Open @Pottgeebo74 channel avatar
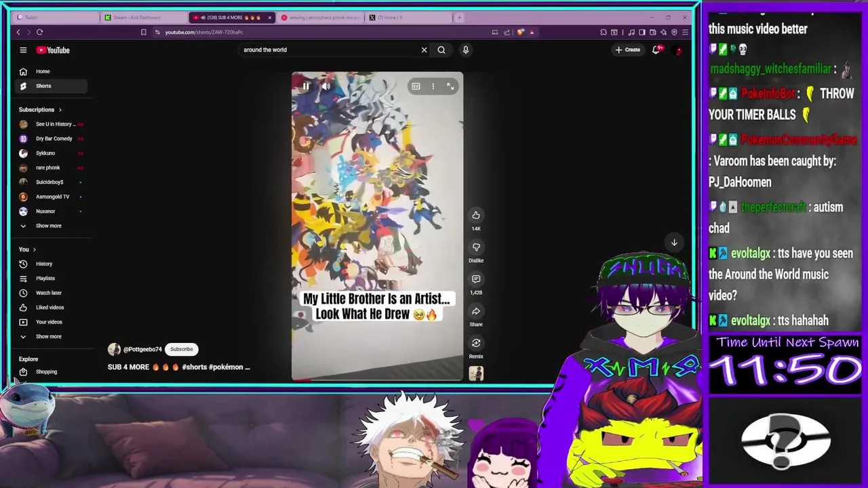 [x=114, y=349]
